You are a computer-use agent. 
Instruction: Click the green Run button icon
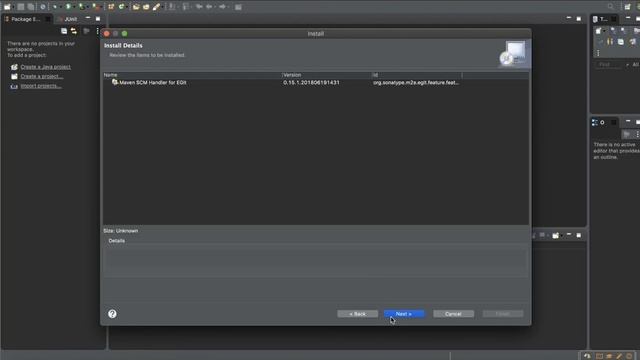coord(68,7)
